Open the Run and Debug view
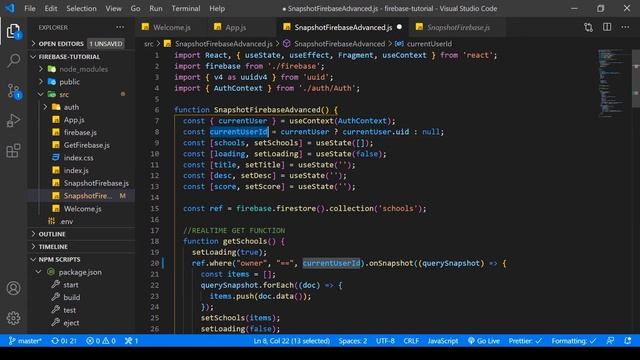640x360 pixels. point(13,121)
